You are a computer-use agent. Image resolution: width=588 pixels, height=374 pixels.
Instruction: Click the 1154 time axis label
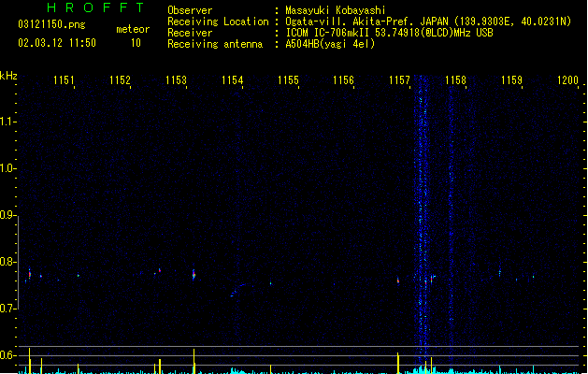click(x=232, y=79)
